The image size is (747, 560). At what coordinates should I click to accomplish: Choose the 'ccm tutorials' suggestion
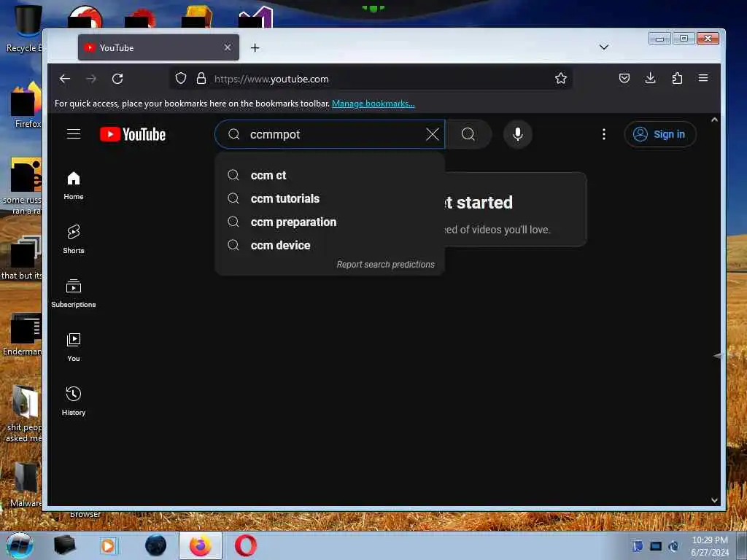coord(330,198)
